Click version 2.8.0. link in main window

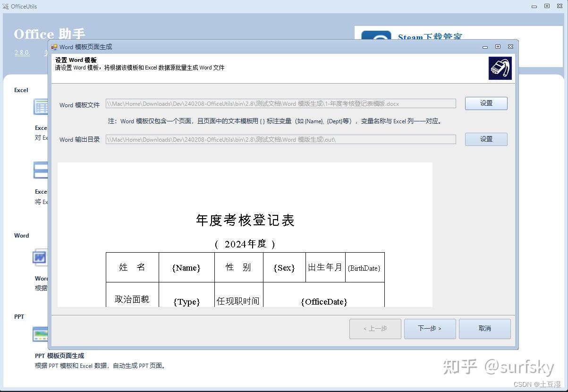tap(22, 53)
